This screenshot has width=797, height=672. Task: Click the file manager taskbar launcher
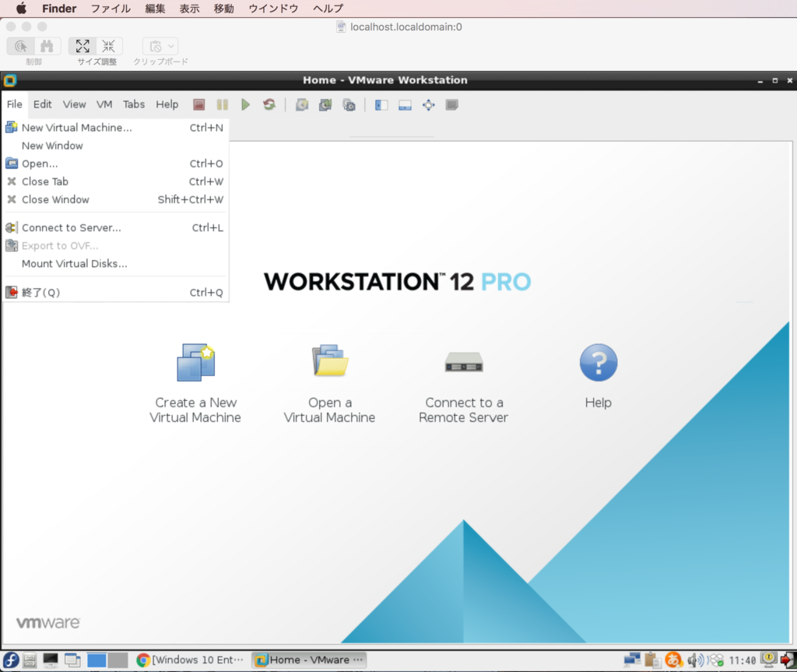(30, 660)
